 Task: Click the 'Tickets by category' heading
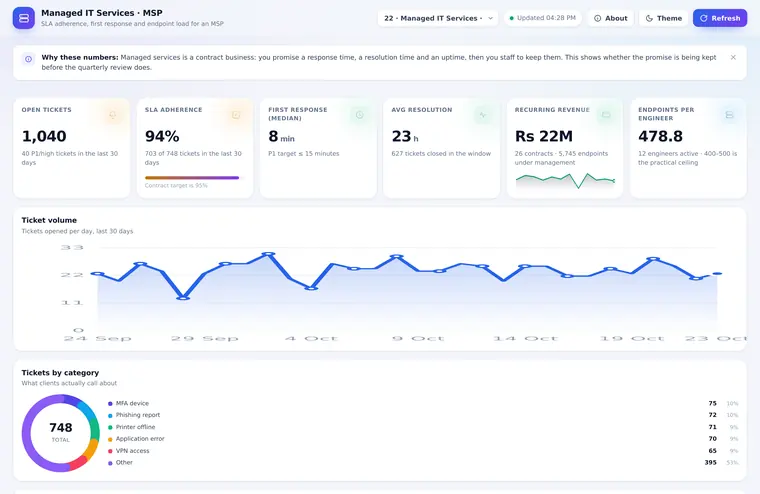[x=60, y=373]
